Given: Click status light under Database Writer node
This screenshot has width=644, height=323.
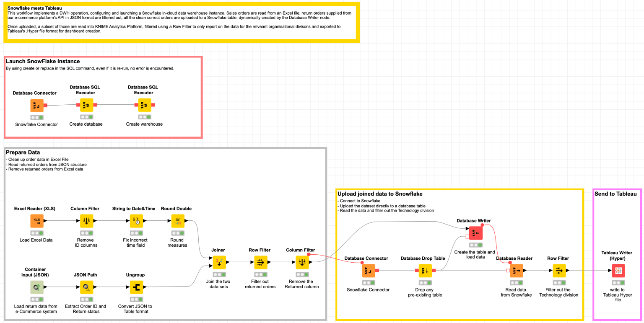Looking at the screenshot, I should (x=475, y=245).
